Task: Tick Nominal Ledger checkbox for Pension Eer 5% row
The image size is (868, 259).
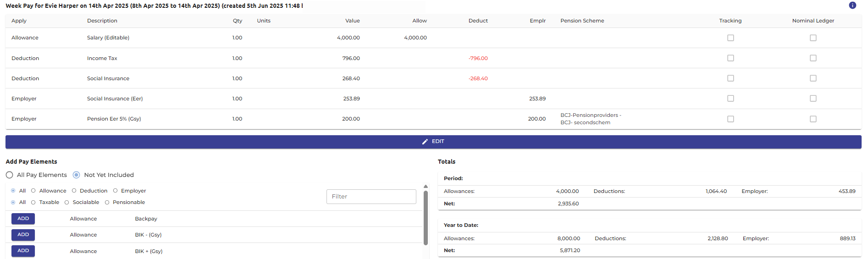Action: click(x=813, y=119)
